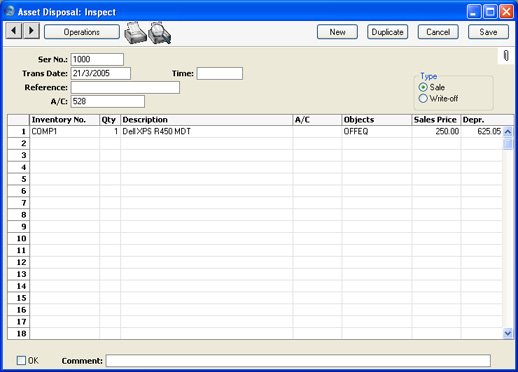Viewport: 518px width, 372px height.
Task: Select row number 10 header
Action: click(19, 238)
